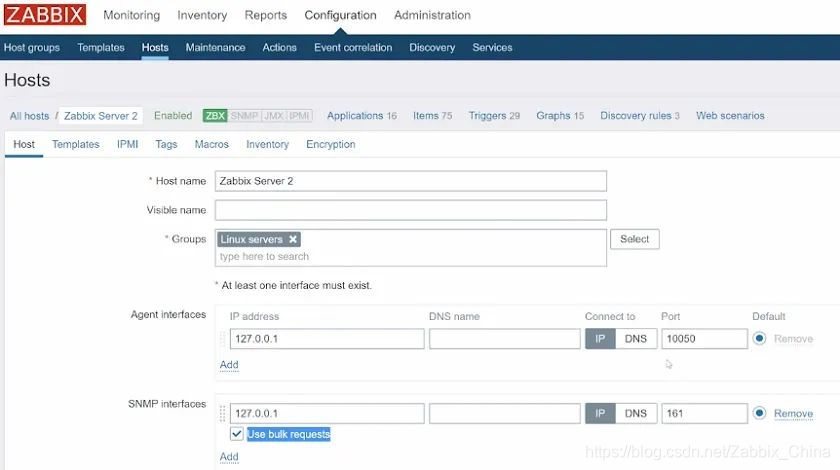The height and width of the screenshot is (470, 840).
Task: Open the Monitoring menu
Action: [132, 15]
